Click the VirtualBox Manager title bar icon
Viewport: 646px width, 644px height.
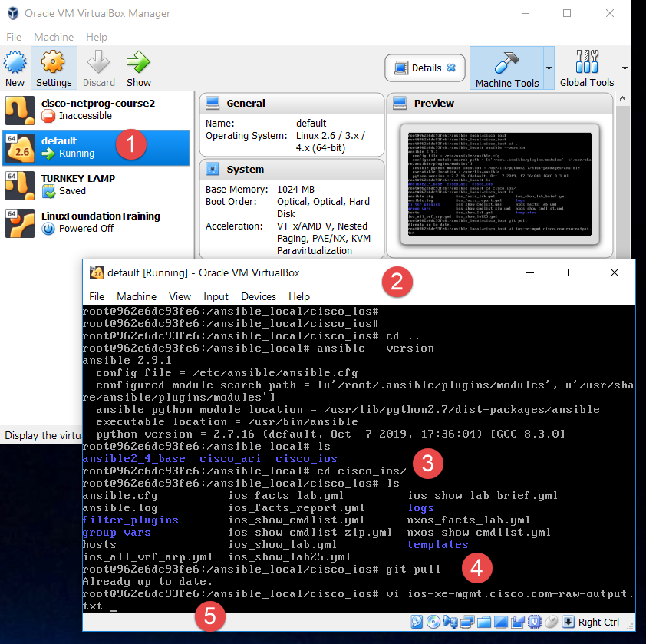point(13,13)
